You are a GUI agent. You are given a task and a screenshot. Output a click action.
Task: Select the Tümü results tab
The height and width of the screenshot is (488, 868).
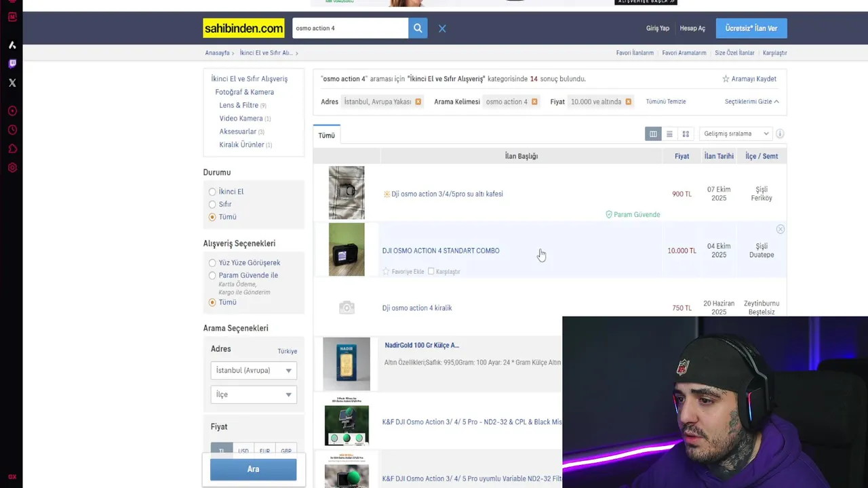[327, 135]
